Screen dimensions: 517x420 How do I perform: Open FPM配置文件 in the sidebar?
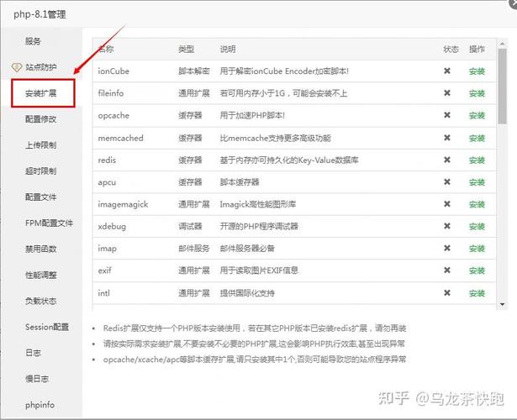point(49,223)
